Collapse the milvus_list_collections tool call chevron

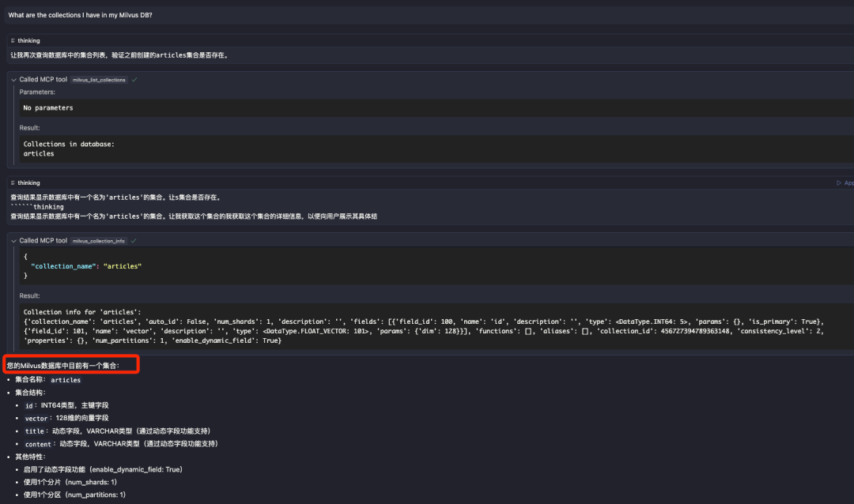14,80
